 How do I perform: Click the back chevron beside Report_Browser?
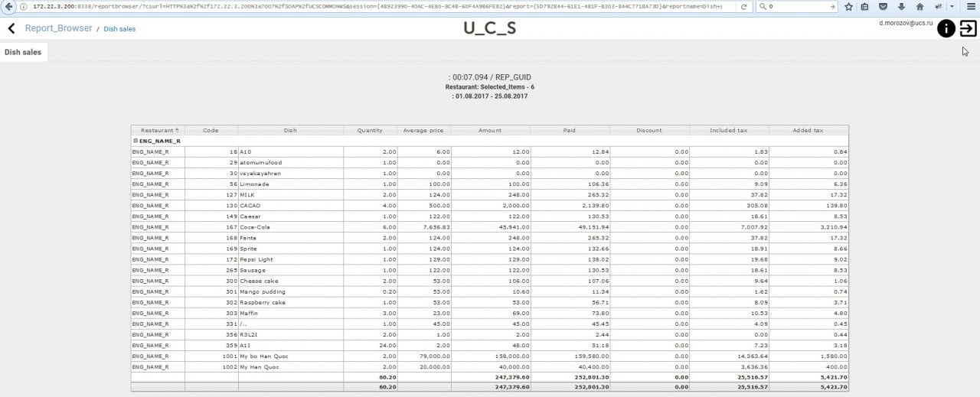[11, 28]
